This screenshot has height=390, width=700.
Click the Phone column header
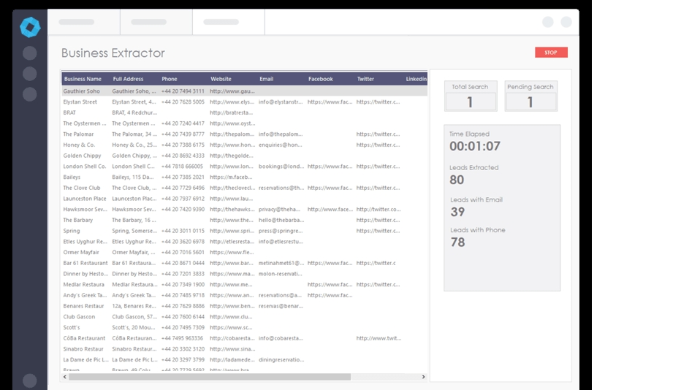[169, 79]
